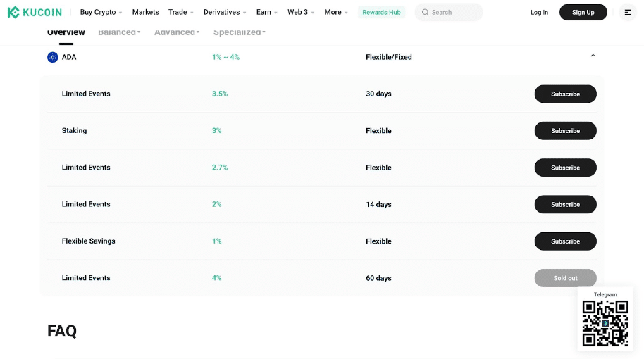Subscribe to 2% 14 days Limited Events
The width and height of the screenshot is (644, 359).
pos(565,204)
